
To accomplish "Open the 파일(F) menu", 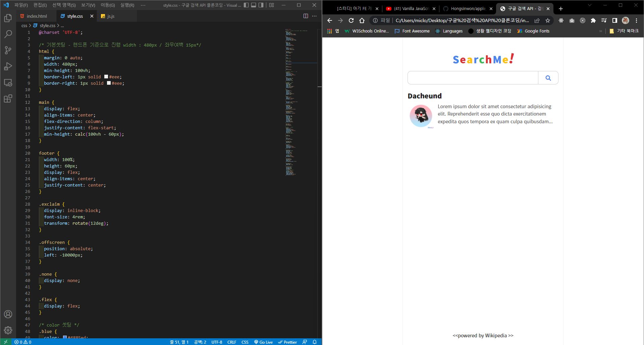I will 21,5.
